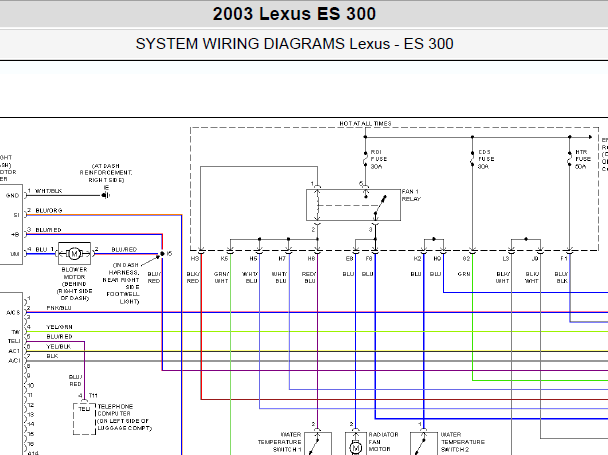Click the K5 connector label
This screenshot has height=455, width=608.
tap(224, 258)
